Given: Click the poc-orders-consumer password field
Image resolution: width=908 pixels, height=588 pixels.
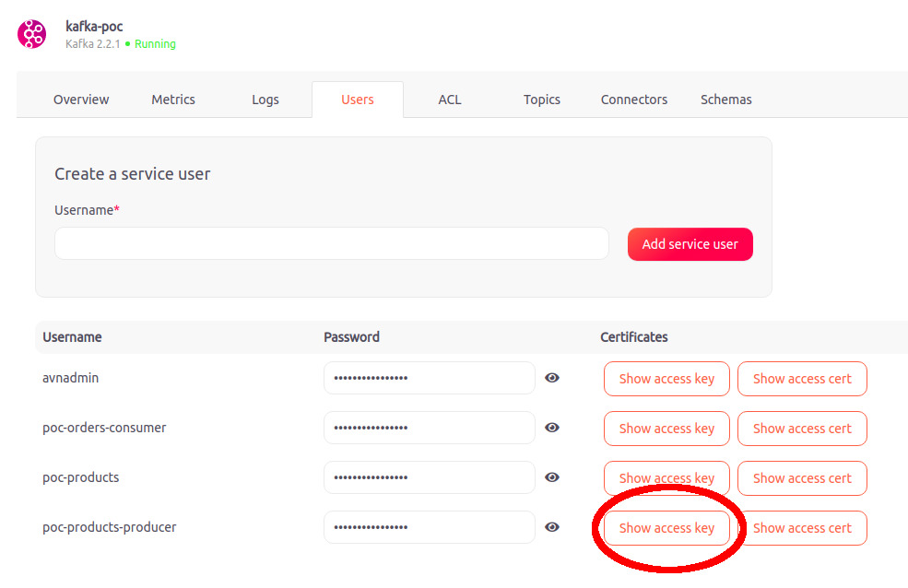Looking at the screenshot, I should 429,428.
